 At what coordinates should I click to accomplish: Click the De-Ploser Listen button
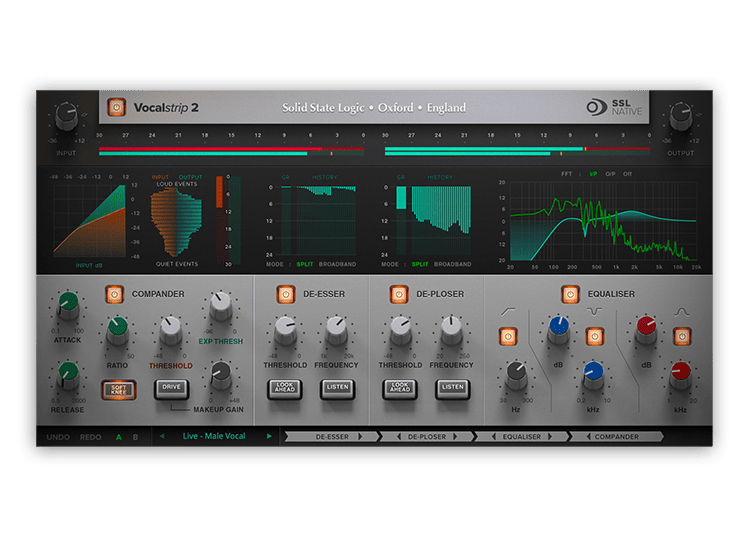pos(452,389)
